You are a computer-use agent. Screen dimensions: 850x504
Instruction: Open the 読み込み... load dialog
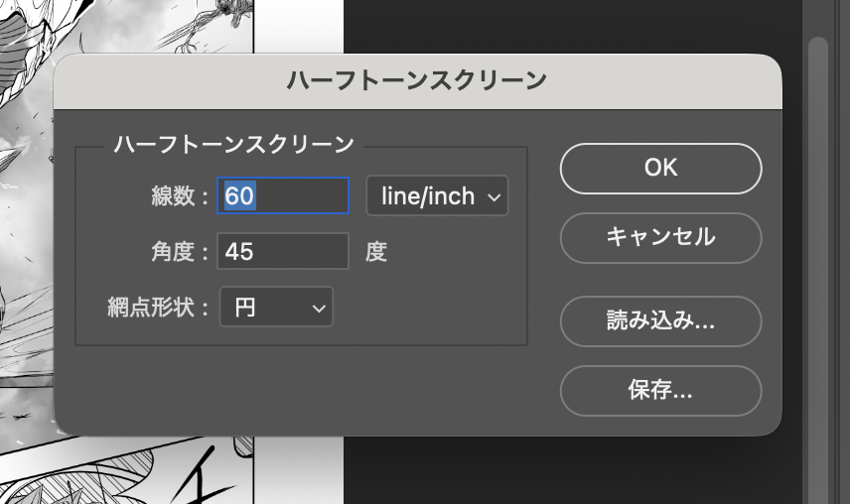point(660,321)
